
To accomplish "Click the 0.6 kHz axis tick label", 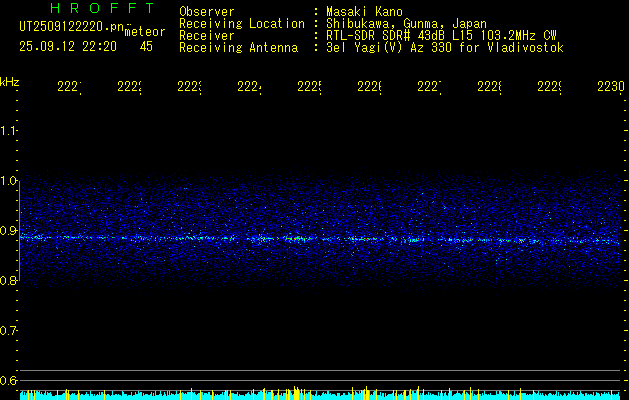I will [x=8, y=380].
